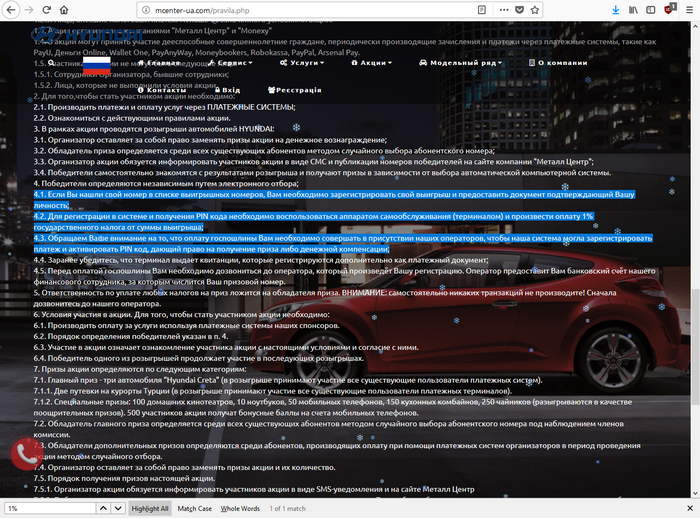The height and width of the screenshot is (518, 700).
Task: Enable Match Case in find bar
Action: tap(194, 509)
